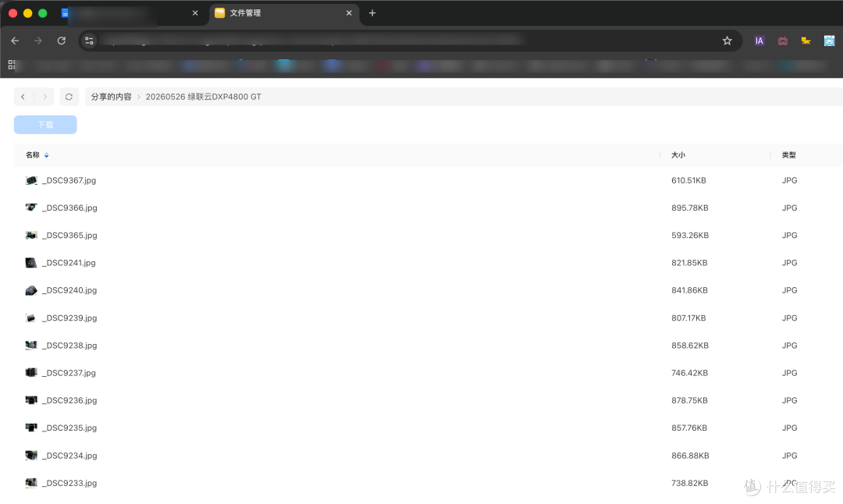The height and width of the screenshot is (504, 843).
Task: Click thumbnail of _DSC9239.jpg
Action: (x=31, y=318)
